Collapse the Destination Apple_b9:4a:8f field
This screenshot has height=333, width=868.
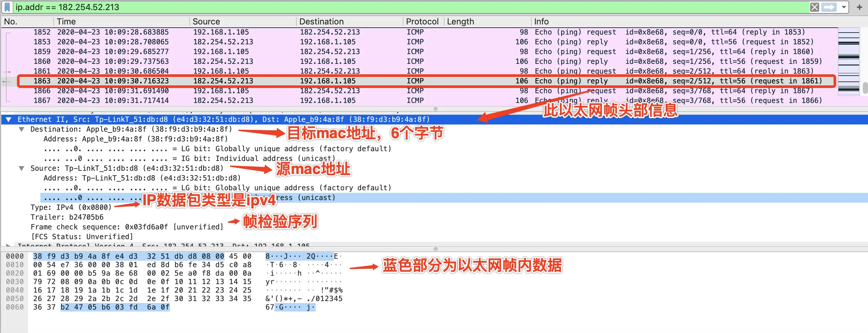coord(22,129)
